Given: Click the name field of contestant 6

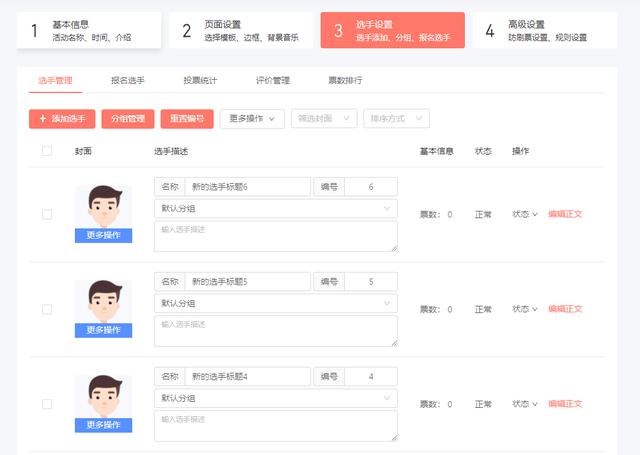Looking at the screenshot, I should click(x=248, y=187).
